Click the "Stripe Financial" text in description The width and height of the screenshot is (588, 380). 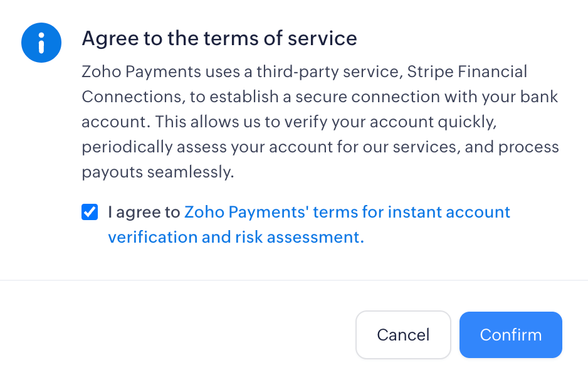click(x=467, y=71)
